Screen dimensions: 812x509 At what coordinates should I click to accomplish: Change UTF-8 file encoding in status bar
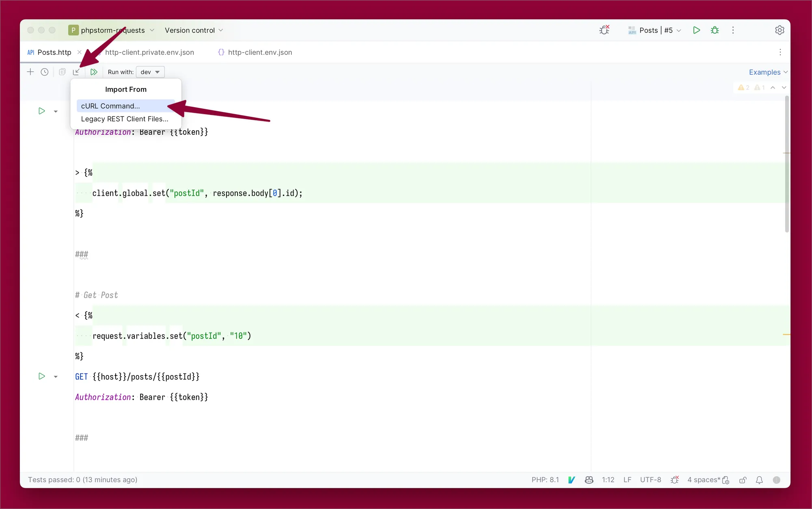tap(650, 480)
